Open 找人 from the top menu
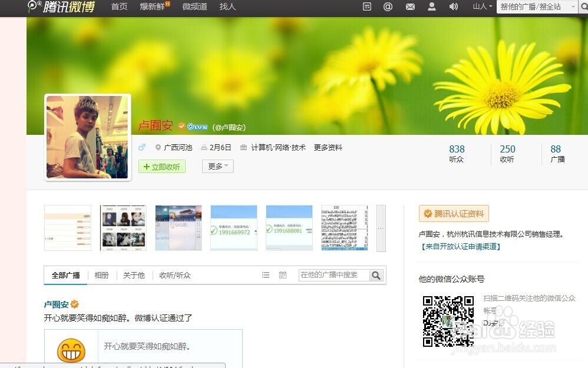 [227, 8]
